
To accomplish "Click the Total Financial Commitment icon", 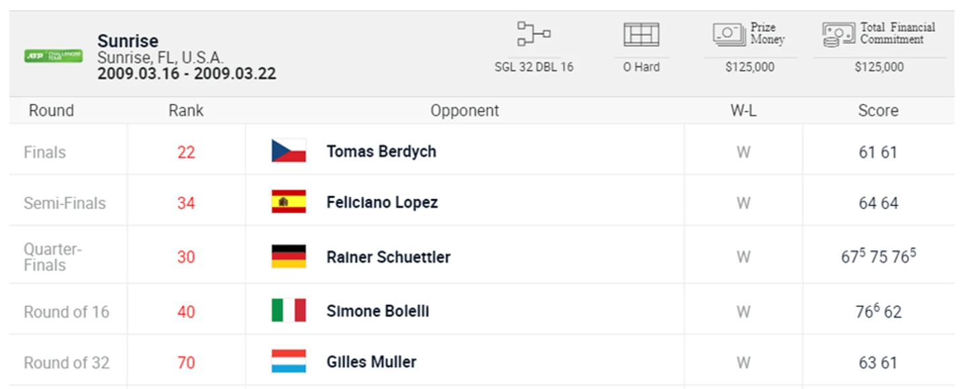I will tap(839, 34).
